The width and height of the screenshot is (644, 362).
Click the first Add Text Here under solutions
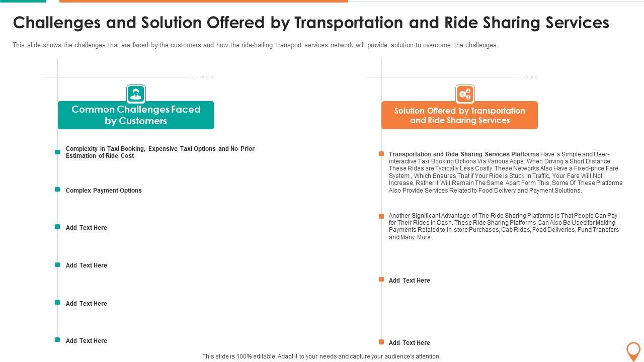(410, 281)
